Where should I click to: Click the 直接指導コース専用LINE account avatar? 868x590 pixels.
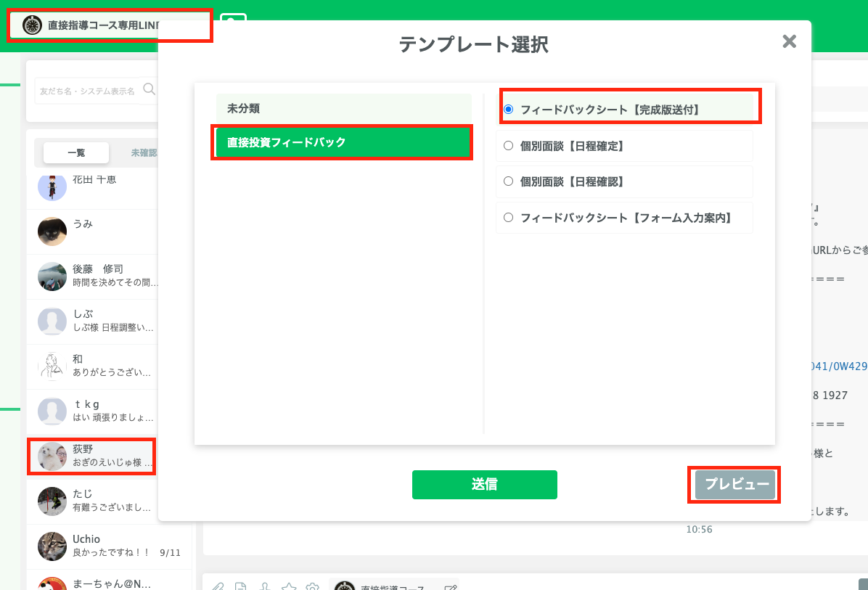coord(30,25)
